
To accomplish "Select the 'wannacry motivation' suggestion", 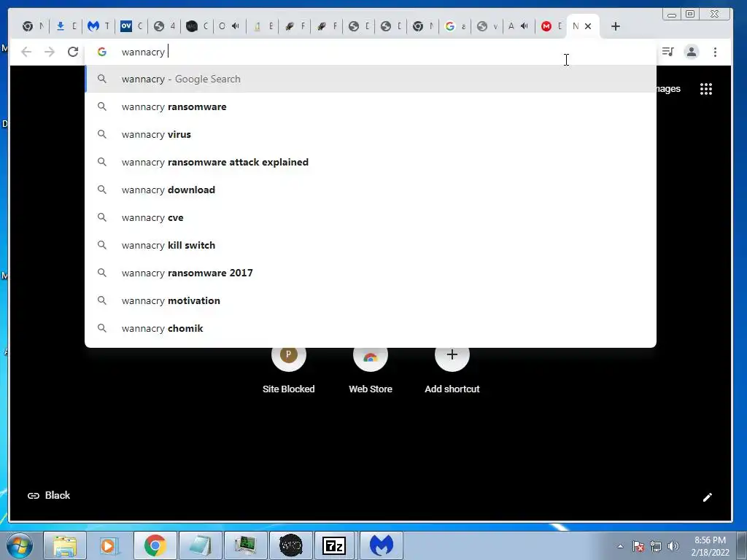I will coord(371,300).
